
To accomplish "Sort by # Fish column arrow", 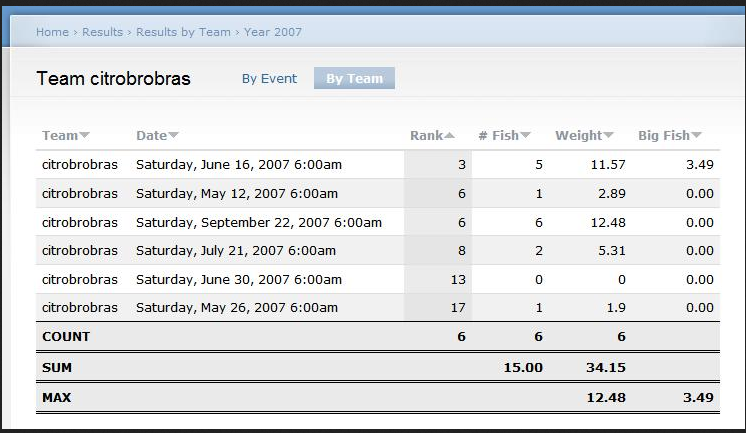I will coord(525,136).
